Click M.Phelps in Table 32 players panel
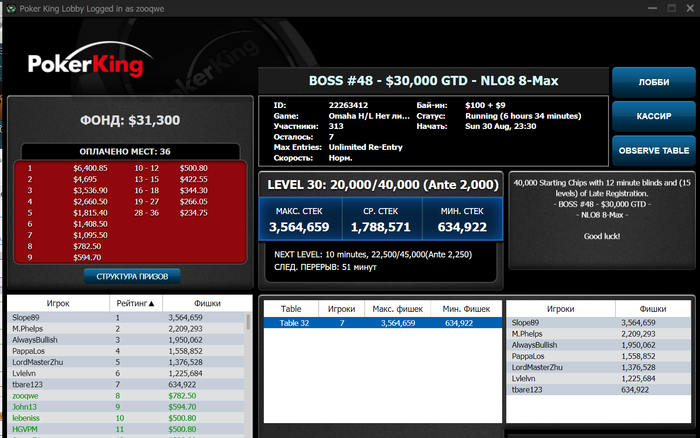Screen dimensions: 700x438 599,334
